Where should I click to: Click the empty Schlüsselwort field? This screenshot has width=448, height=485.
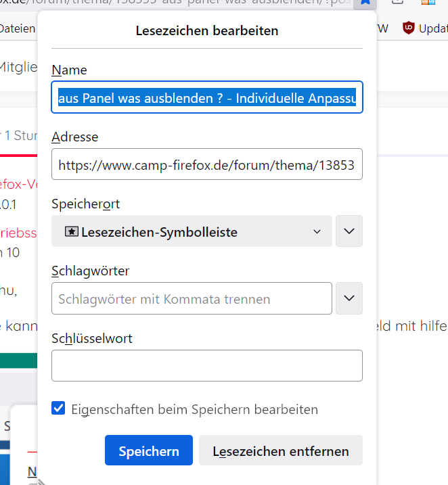pyautogui.click(x=207, y=365)
